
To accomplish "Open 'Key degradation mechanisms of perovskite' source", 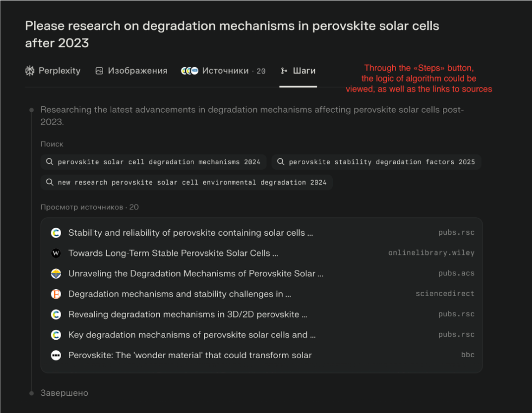I will pyautogui.click(x=192, y=335).
